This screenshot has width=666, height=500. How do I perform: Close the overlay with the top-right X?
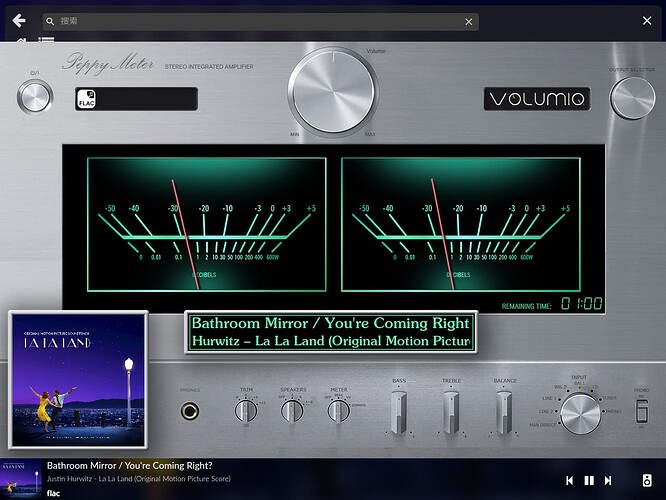pyautogui.click(x=647, y=20)
